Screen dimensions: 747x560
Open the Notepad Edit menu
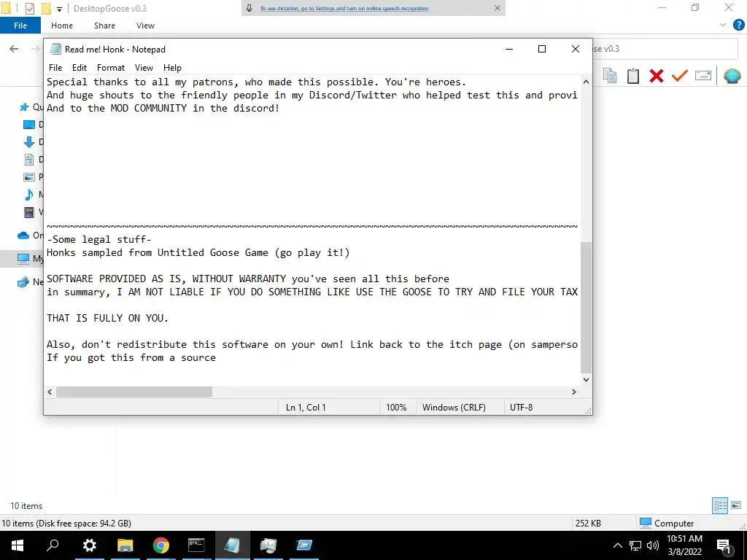point(79,68)
